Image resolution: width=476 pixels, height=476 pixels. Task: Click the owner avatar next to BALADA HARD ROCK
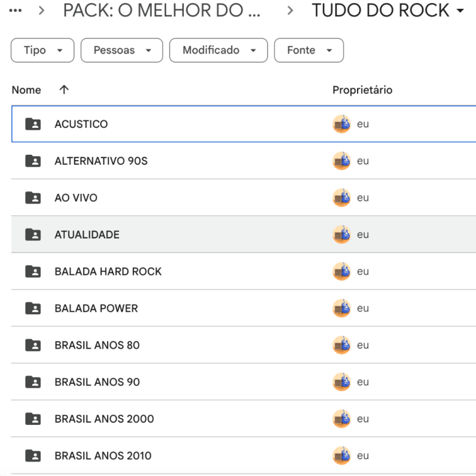(342, 271)
